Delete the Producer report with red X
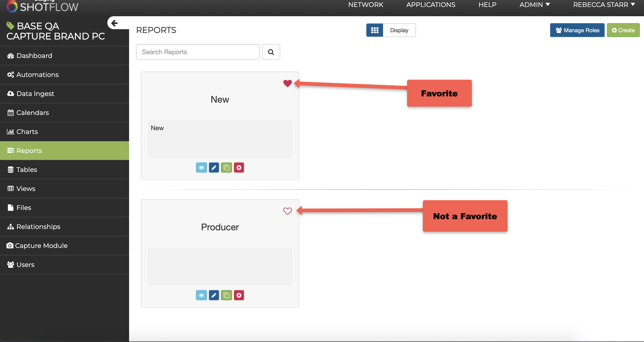Screen dimensions: 644x342 (239, 295)
